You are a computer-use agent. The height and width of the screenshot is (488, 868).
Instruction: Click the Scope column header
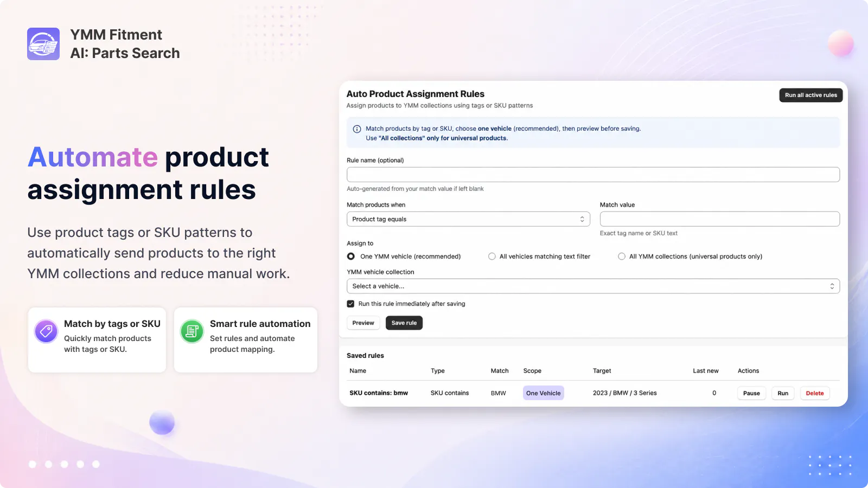click(532, 371)
